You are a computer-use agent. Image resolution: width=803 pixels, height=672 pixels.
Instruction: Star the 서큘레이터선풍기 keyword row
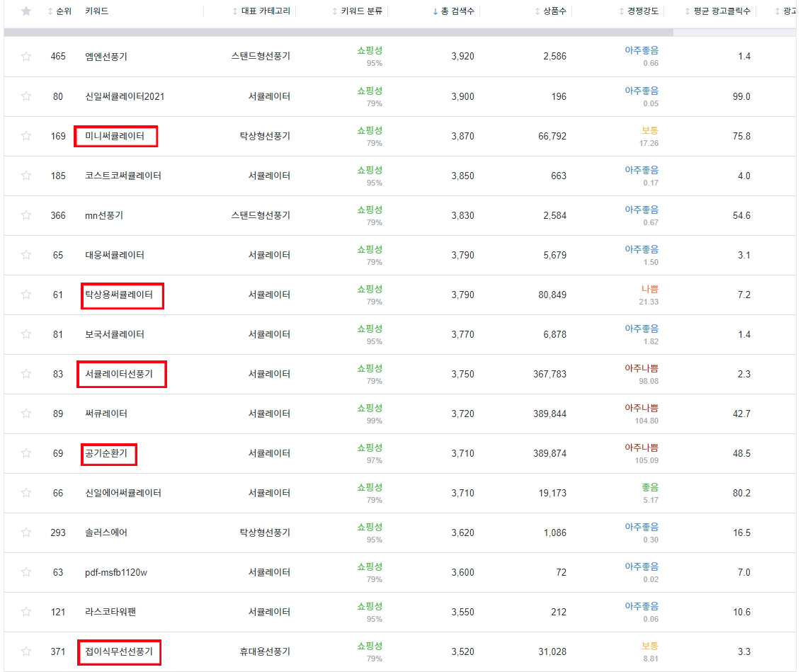[x=26, y=374]
